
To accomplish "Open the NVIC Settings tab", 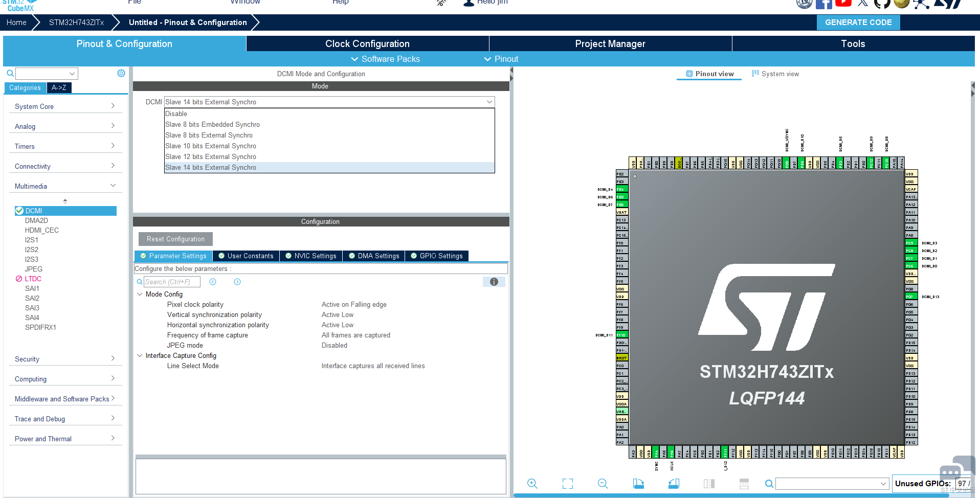I will (x=310, y=256).
